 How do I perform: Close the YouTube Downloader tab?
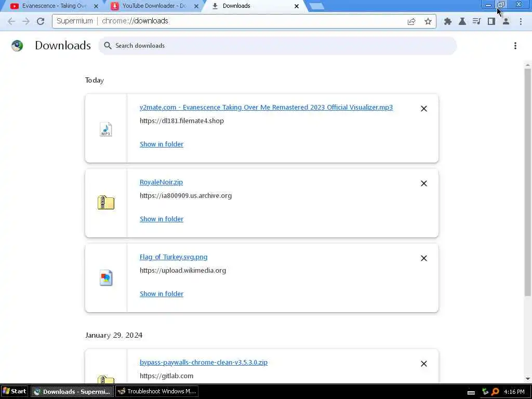196,6
